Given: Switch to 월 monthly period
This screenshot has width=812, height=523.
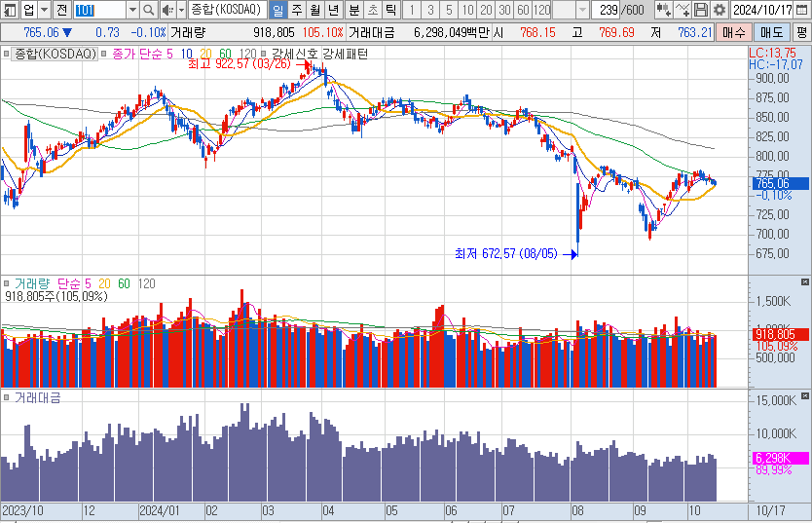Looking at the screenshot, I should pyautogui.click(x=314, y=10).
